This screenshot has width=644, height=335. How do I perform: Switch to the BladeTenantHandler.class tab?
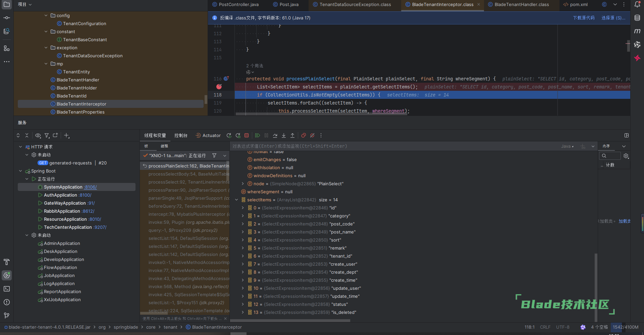[519, 4]
